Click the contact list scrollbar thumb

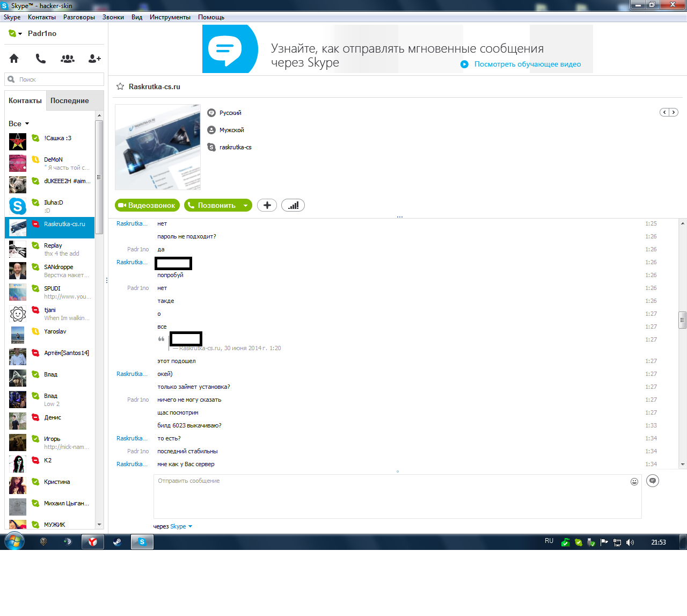click(99, 177)
